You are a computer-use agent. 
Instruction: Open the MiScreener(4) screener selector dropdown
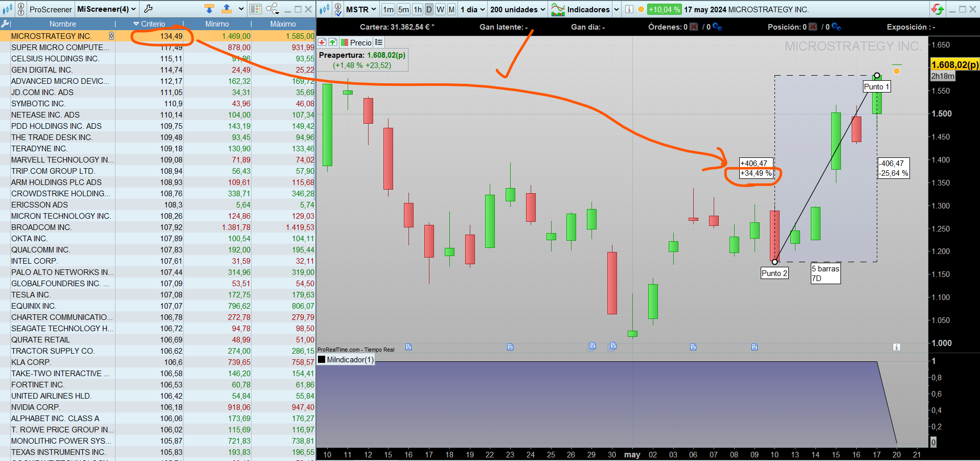(x=107, y=9)
